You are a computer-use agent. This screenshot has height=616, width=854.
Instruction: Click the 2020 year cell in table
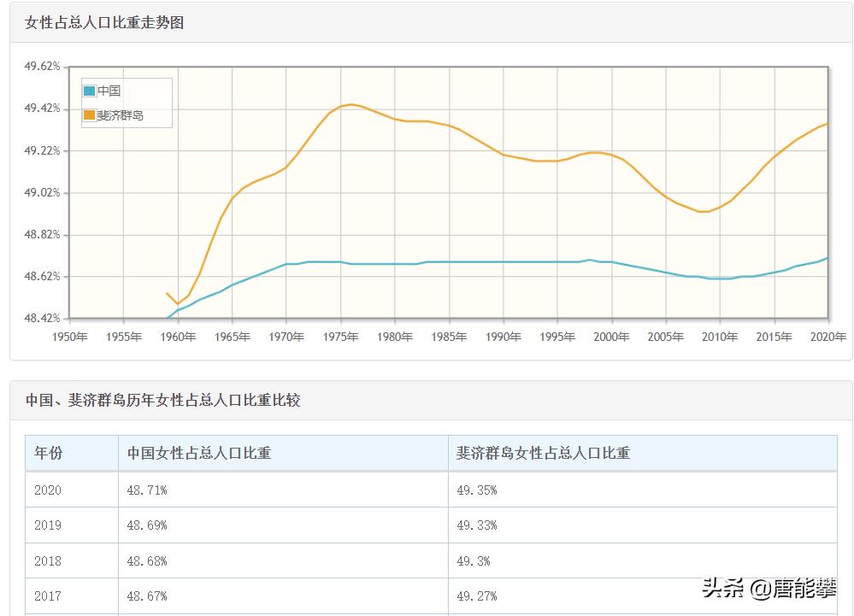click(x=48, y=490)
